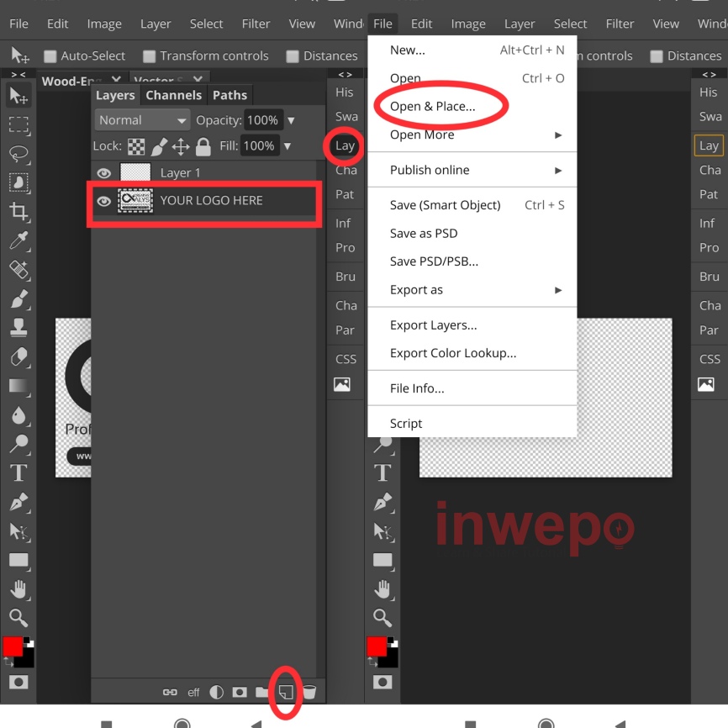Toggle Auto-Select checkbox in left window
This screenshot has height=728, width=728.
[50, 56]
